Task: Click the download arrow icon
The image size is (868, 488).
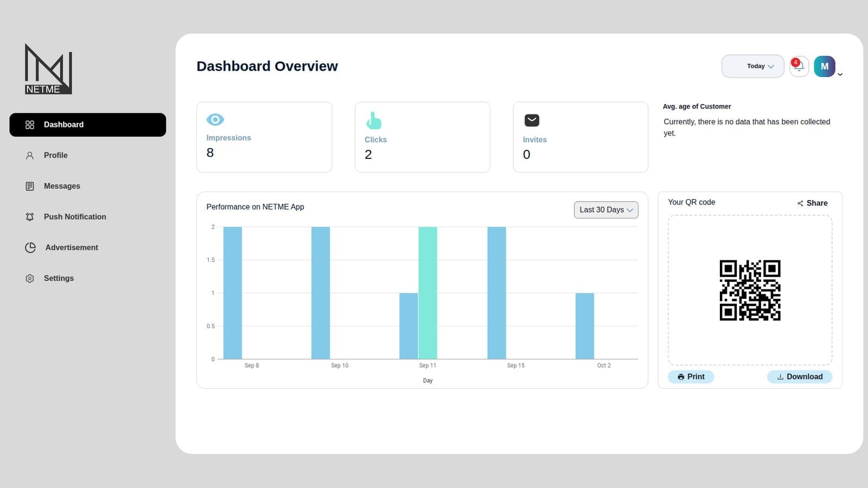Action: (x=780, y=377)
